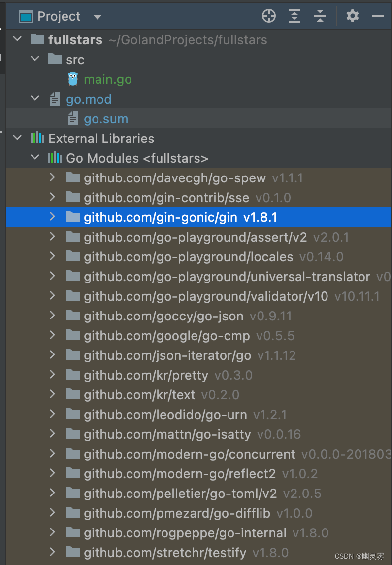The height and width of the screenshot is (565, 392).
Task: Click the Collapse All icon in the toolbar
Action: pos(320,15)
